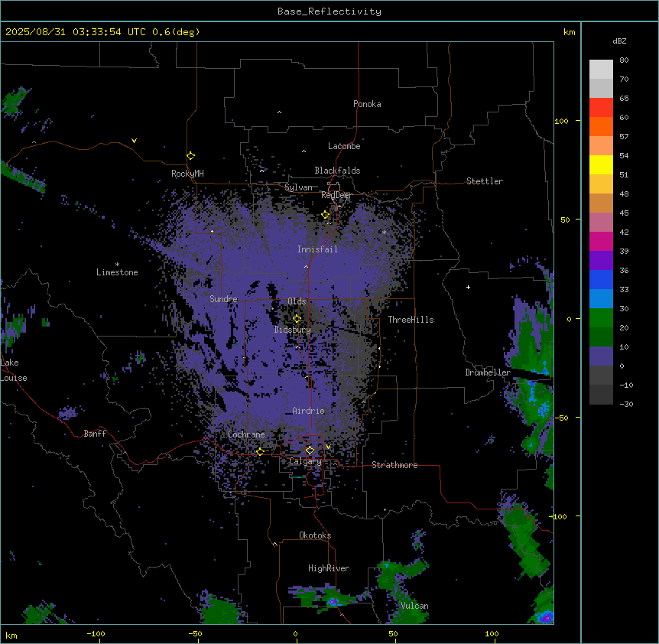The width and height of the screenshot is (659, 644).
Task: Select the Stettler label on the map
Action: coord(485,181)
